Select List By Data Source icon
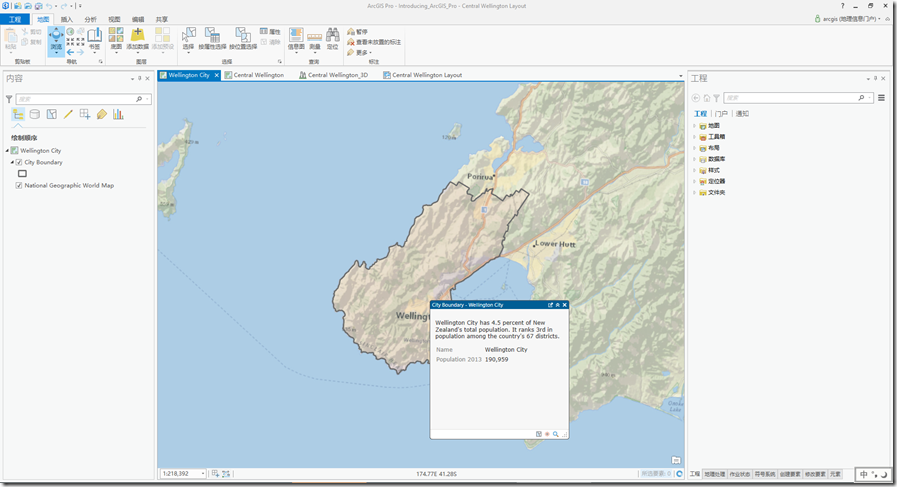 34,114
